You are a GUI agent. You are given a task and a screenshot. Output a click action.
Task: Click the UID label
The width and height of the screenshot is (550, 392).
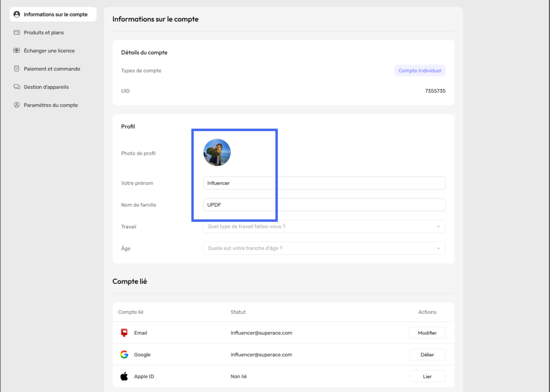[x=125, y=91]
